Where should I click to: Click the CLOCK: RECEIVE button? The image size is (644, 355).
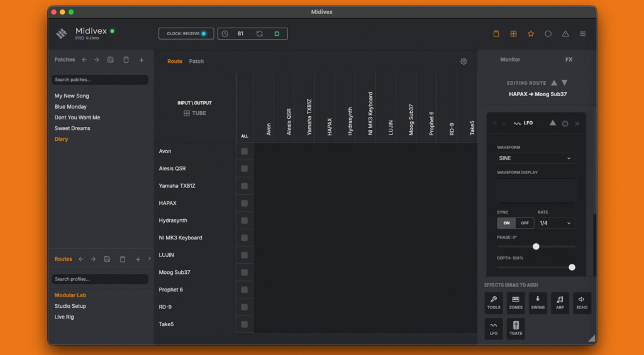[186, 34]
